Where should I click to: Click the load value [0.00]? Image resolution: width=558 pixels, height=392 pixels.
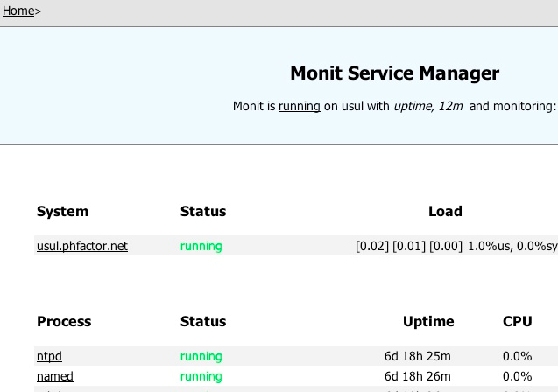(x=446, y=246)
